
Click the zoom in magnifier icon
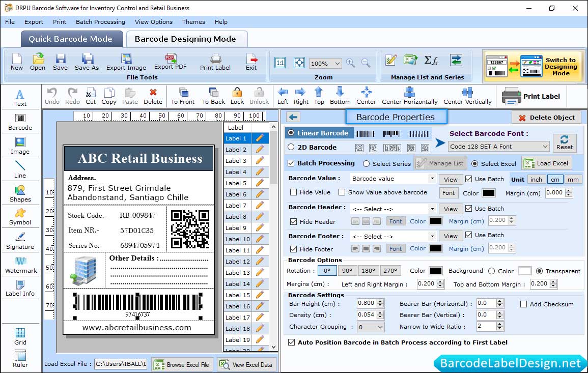click(350, 63)
